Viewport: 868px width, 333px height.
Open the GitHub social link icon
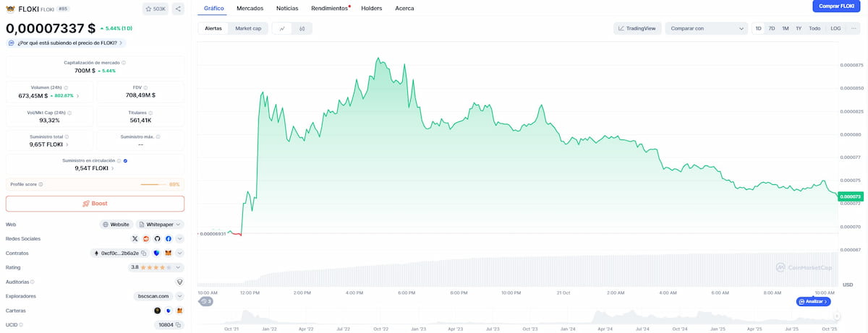(157, 238)
